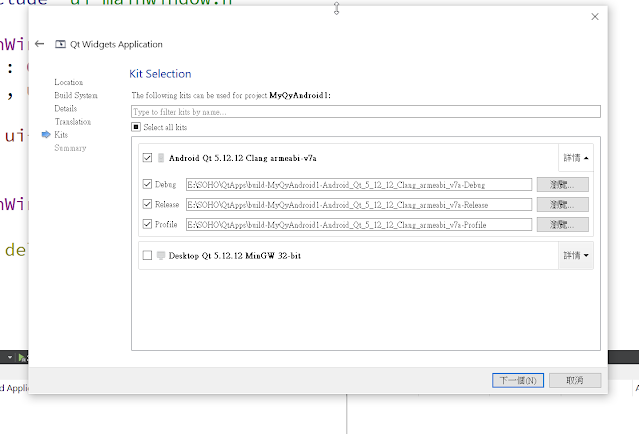The height and width of the screenshot is (434, 639).
Task: Uncheck the Debug build configuration
Action: click(148, 184)
